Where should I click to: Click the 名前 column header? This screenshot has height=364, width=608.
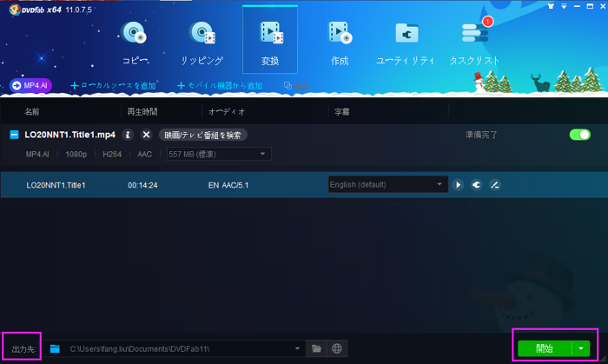32,112
